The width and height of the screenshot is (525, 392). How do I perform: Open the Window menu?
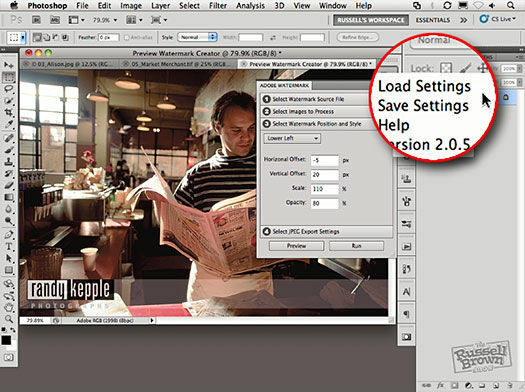coord(333,6)
